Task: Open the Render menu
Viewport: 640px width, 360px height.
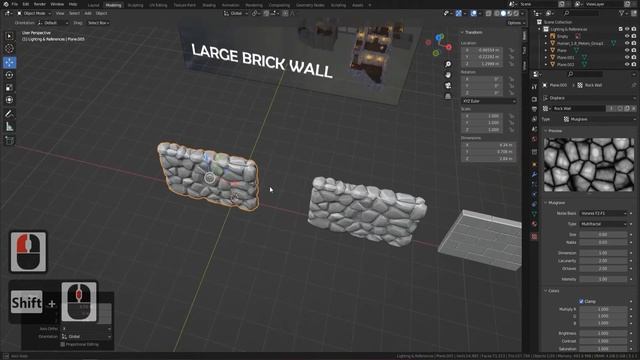Action: click(40, 4)
